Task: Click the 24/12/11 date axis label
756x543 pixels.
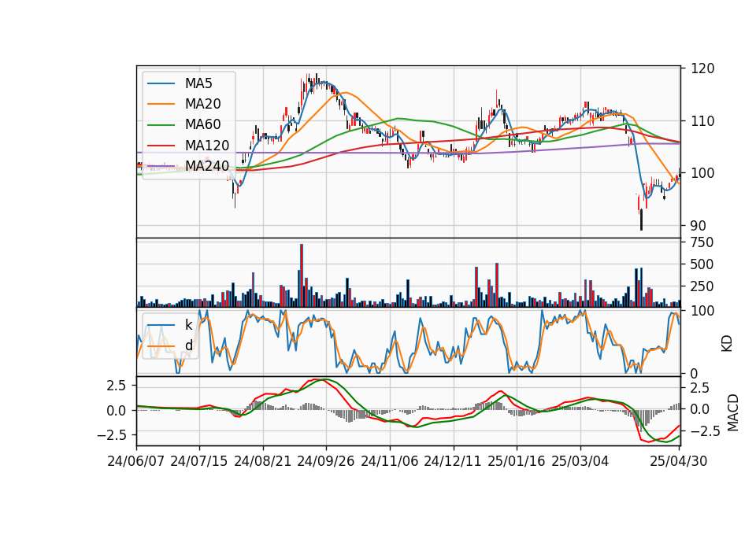Action: click(x=453, y=461)
